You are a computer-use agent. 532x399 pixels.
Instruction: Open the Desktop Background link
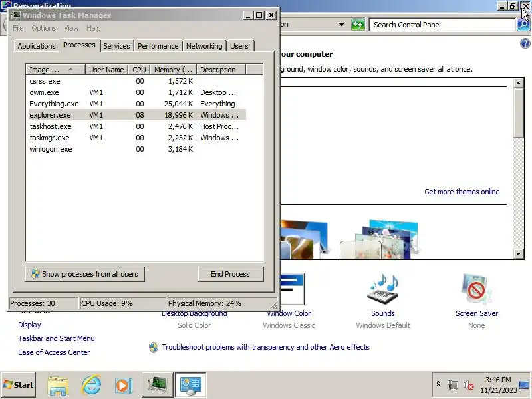click(x=194, y=313)
